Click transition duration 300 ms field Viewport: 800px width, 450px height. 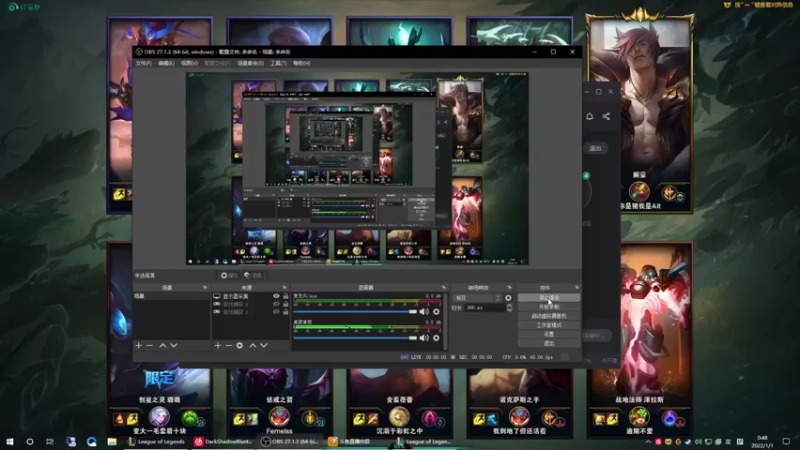[484, 308]
